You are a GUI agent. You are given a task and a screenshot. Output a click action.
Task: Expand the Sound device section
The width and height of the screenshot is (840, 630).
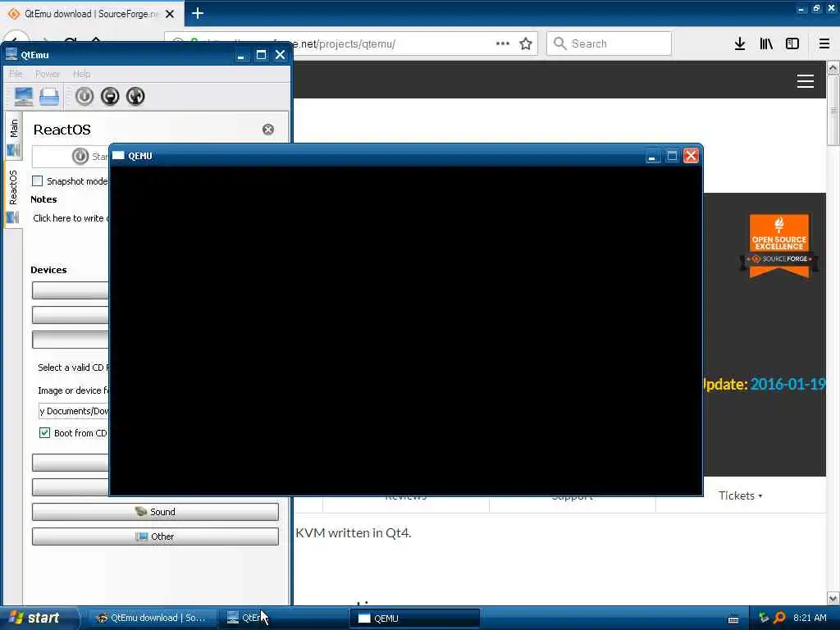155,512
